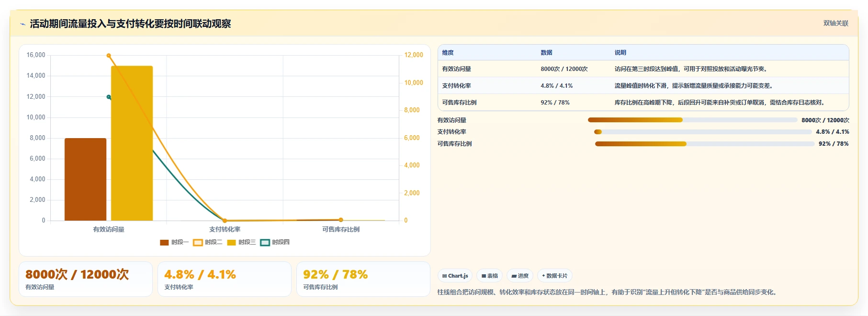Click the card title 活动期间流量投入与支付转化

pos(130,24)
